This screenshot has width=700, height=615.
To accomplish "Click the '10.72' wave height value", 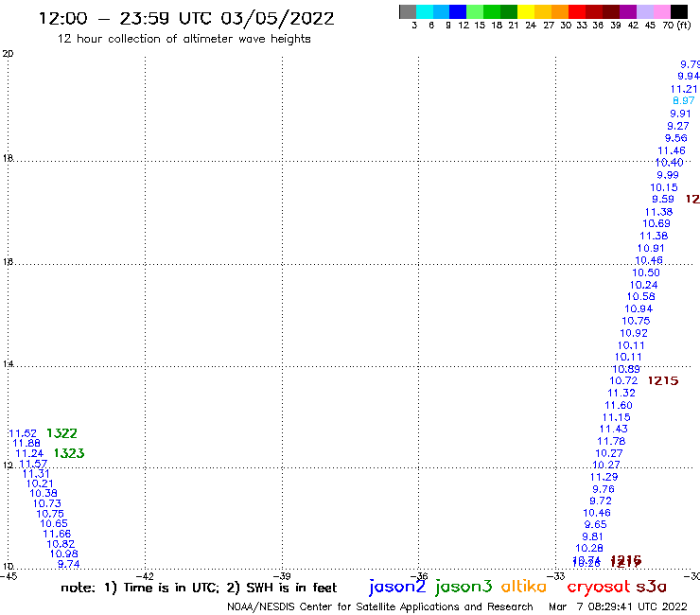I will pyautogui.click(x=623, y=380).
